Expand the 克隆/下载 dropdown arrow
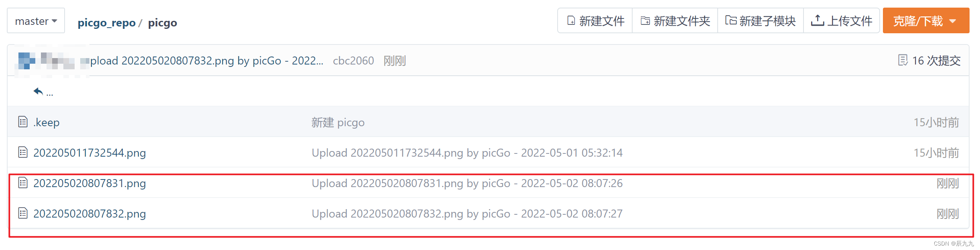This screenshot has width=980, height=250. click(x=953, y=21)
